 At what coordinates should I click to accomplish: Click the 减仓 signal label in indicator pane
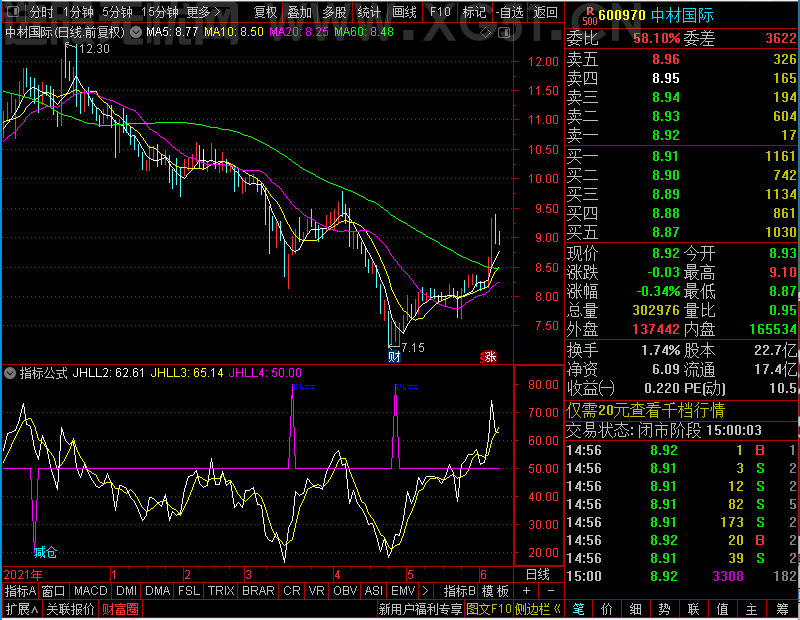tap(45, 552)
